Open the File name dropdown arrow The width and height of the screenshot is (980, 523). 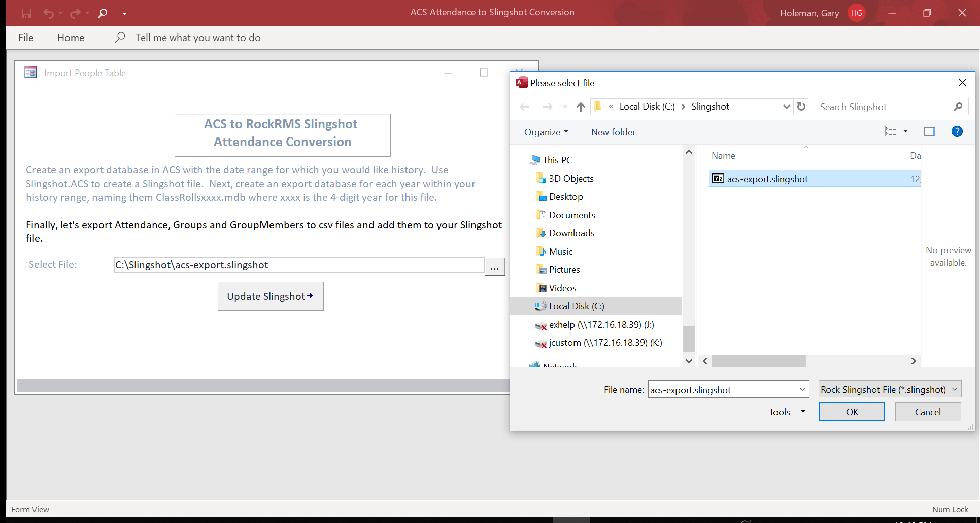point(802,390)
